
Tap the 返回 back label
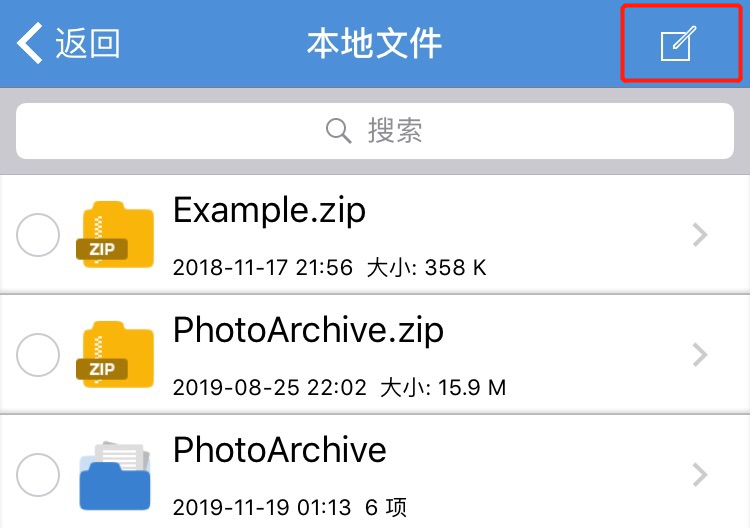point(88,44)
